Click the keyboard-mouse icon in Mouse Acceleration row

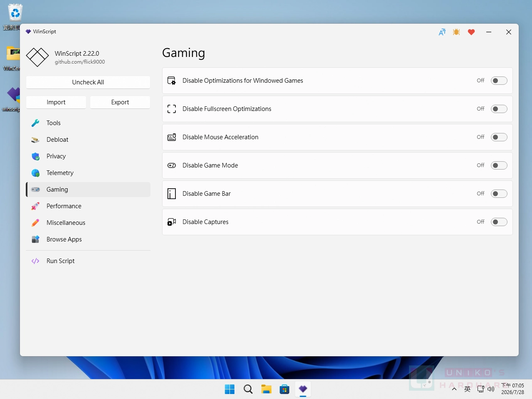(x=172, y=137)
